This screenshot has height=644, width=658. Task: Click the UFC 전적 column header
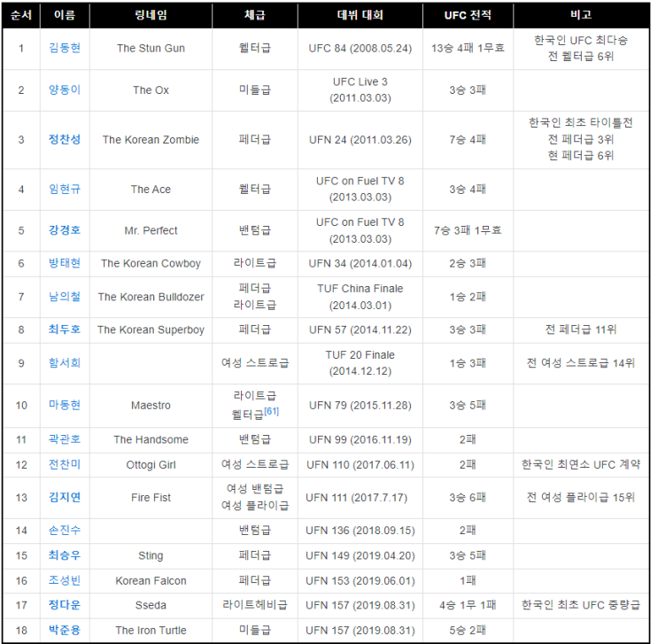468,15
